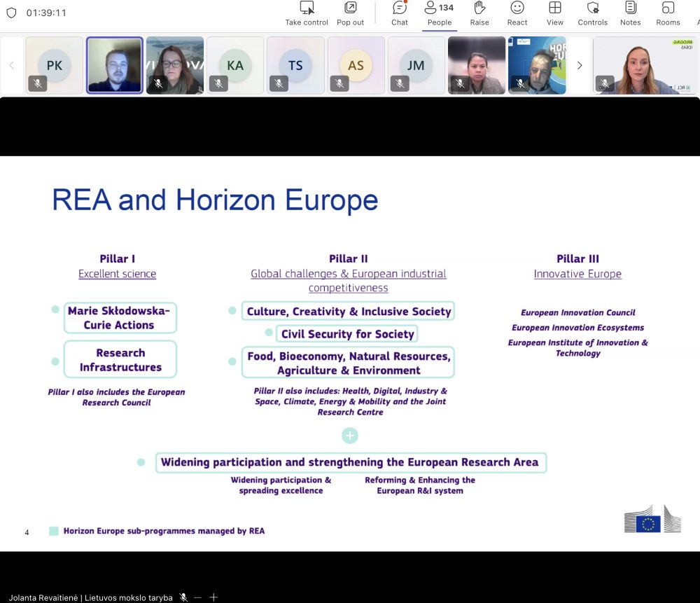Click the Take control icon

[x=307, y=8]
